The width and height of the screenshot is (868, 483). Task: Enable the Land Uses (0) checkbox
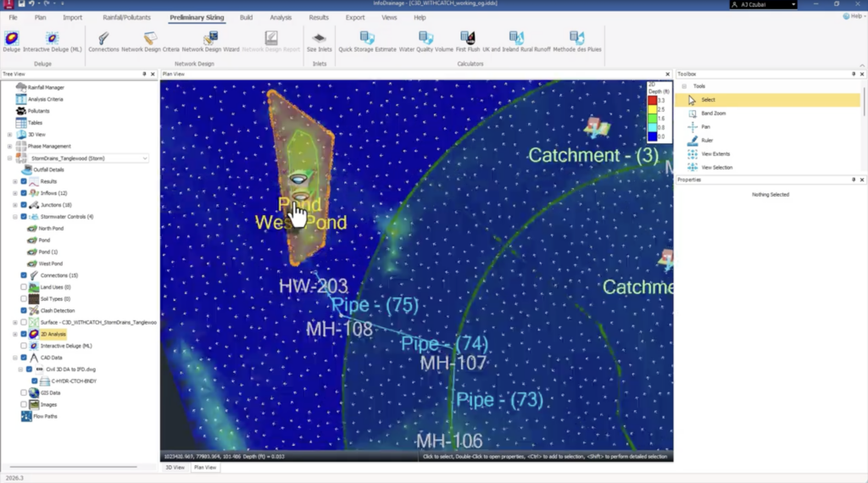[x=24, y=287]
